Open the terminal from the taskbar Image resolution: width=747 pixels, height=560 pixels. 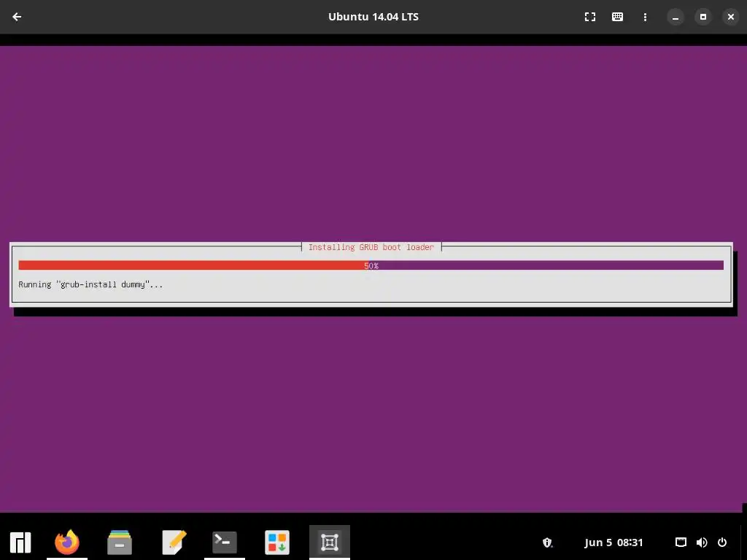225,542
